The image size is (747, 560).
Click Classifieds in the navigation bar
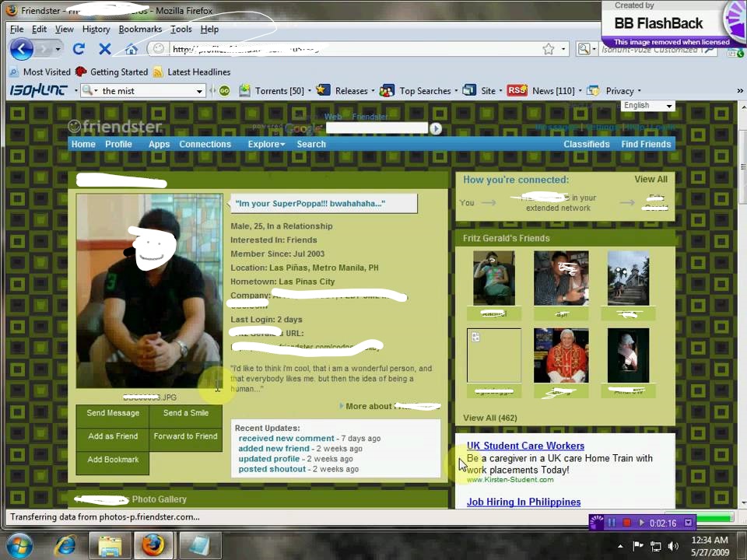(x=587, y=144)
